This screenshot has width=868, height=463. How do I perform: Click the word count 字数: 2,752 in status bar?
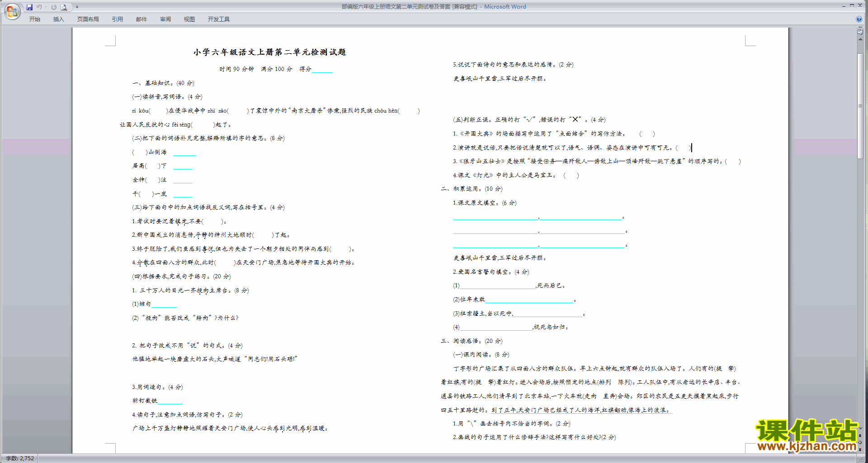(x=20, y=458)
